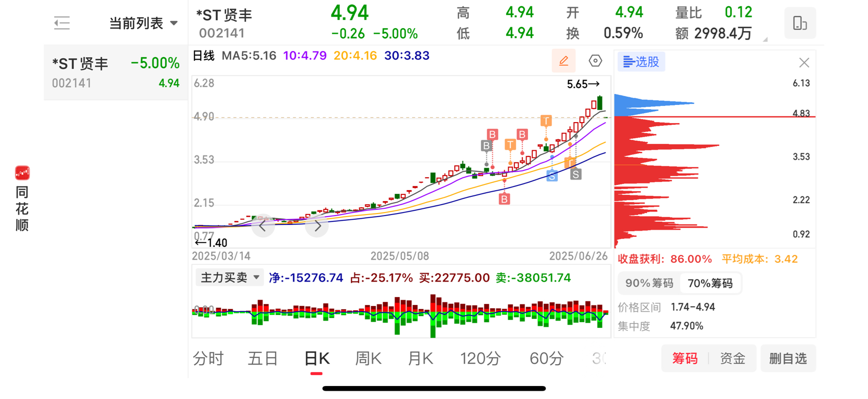868x399 pixels.
Task: Tap the gray S signal marker
Action: (x=575, y=174)
